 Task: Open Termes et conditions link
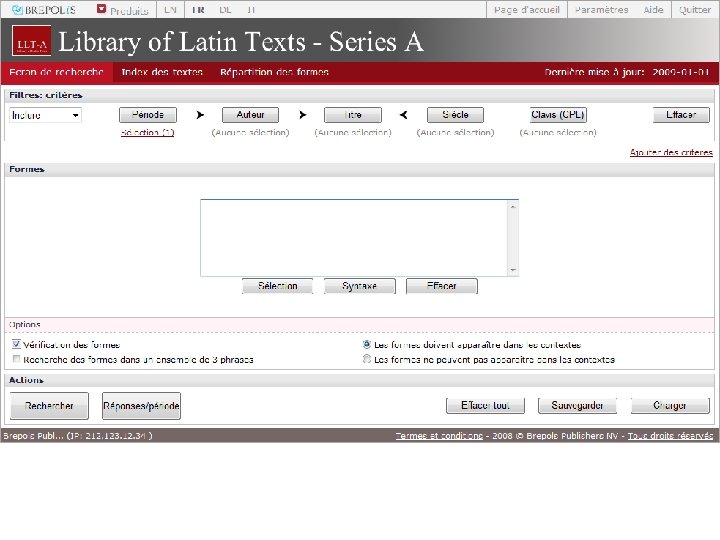pos(439,436)
